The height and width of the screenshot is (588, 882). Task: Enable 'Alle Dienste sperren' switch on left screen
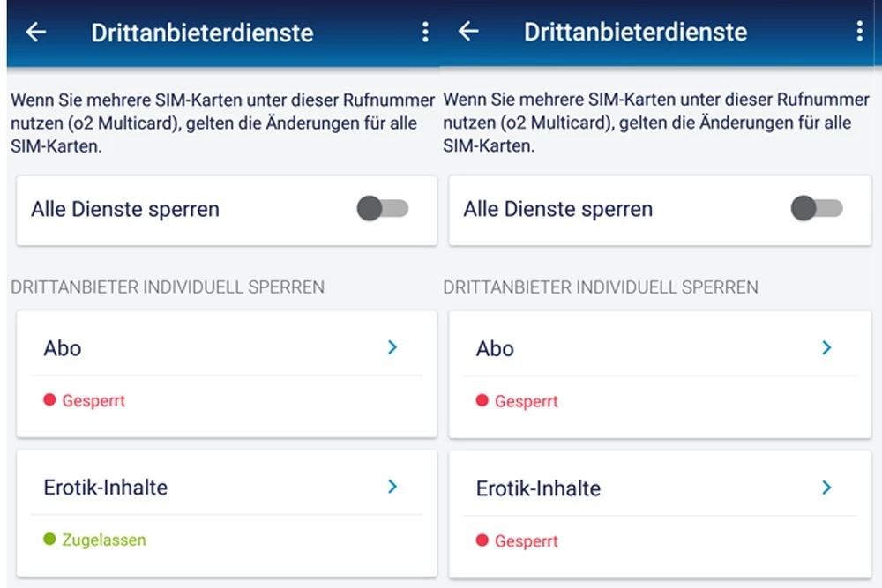[383, 209]
